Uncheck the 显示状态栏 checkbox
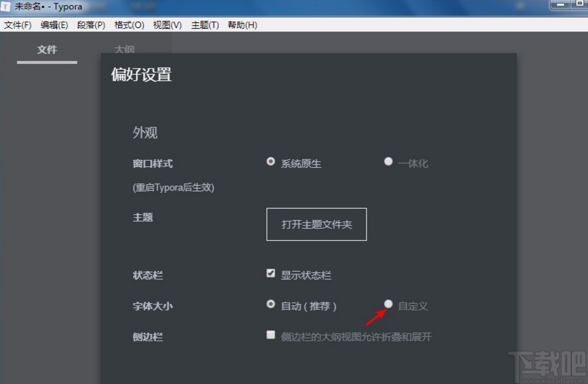The image size is (588, 384). (271, 273)
